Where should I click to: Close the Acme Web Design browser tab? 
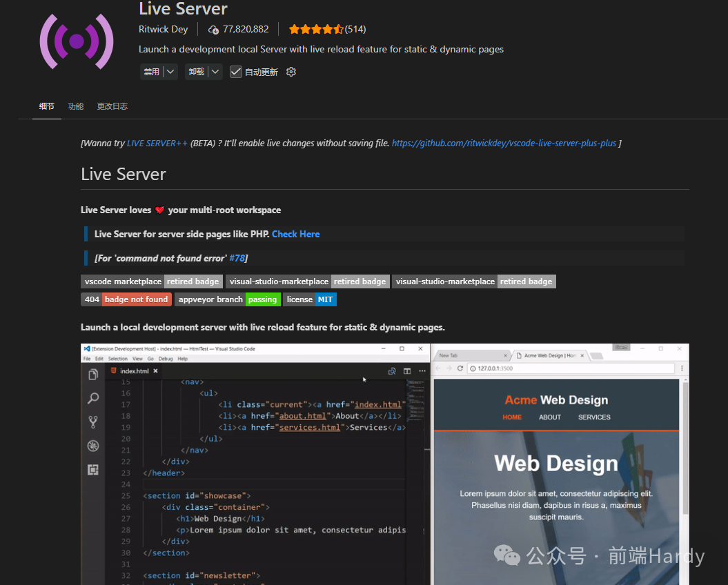(x=582, y=356)
